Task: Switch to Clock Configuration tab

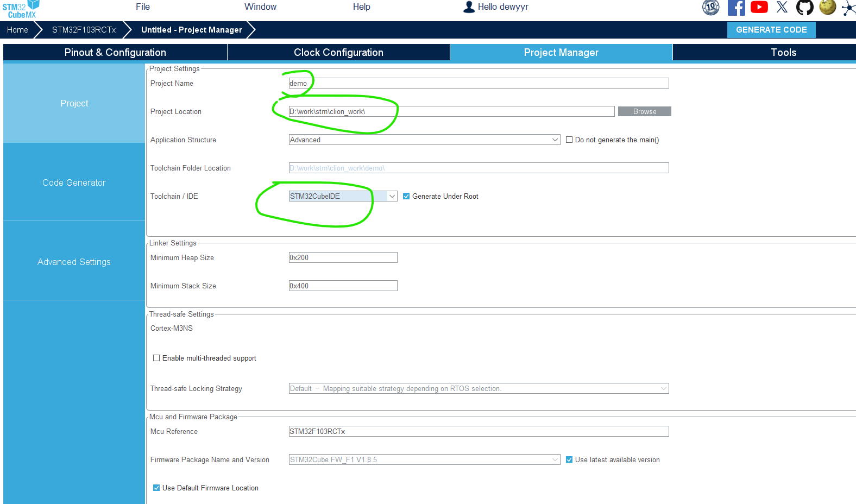Action: [338, 52]
